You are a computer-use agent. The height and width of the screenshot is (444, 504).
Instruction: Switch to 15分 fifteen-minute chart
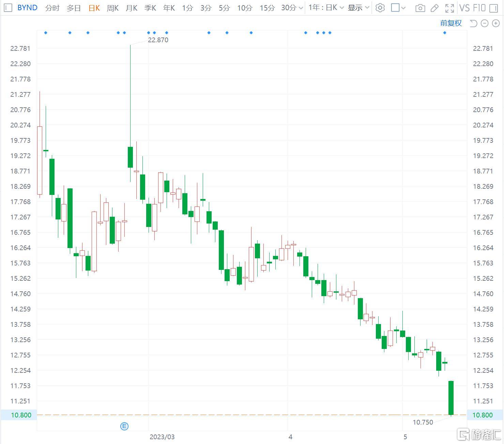[267, 7]
